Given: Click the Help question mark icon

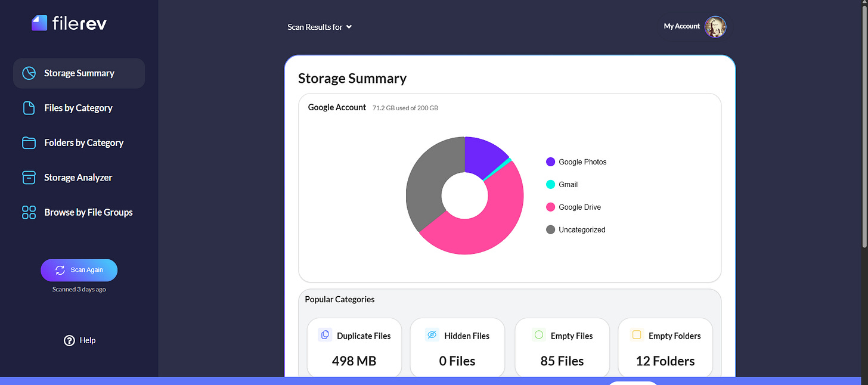Looking at the screenshot, I should [x=69, y=340].
